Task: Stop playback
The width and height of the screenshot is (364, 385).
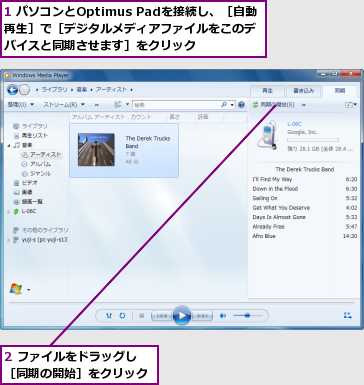Action: point(141,315)
